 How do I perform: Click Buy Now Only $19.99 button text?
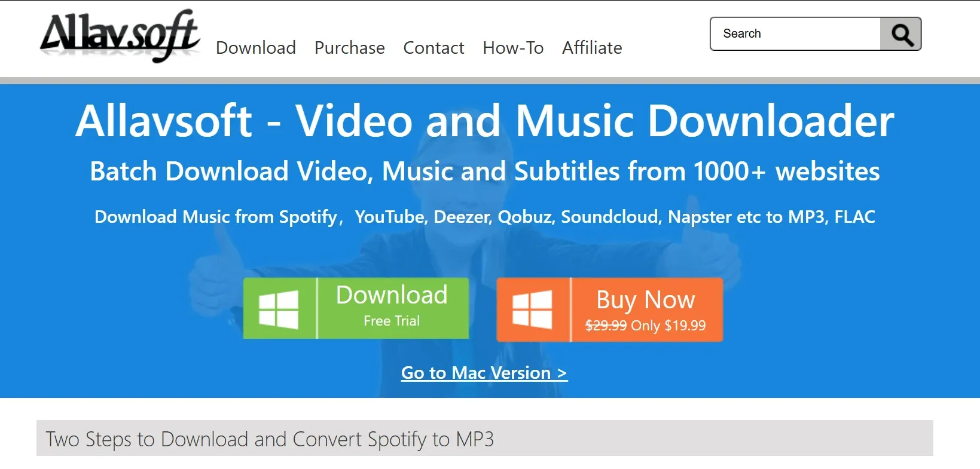[x=646, y=310]
